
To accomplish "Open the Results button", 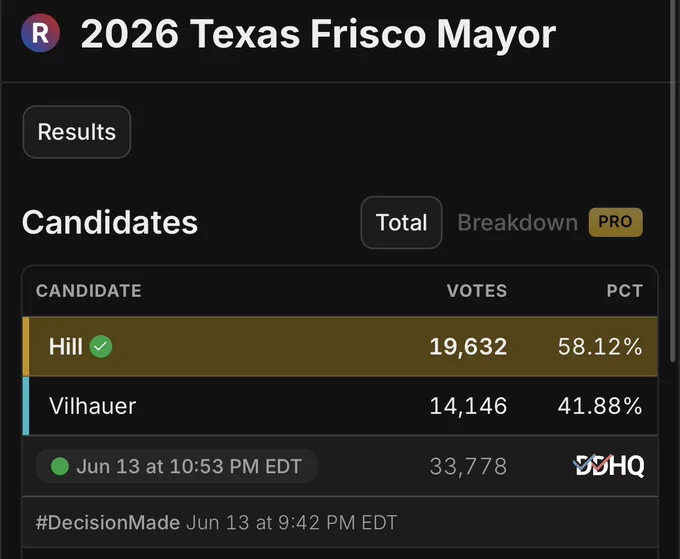I will [x=77, y=132].
